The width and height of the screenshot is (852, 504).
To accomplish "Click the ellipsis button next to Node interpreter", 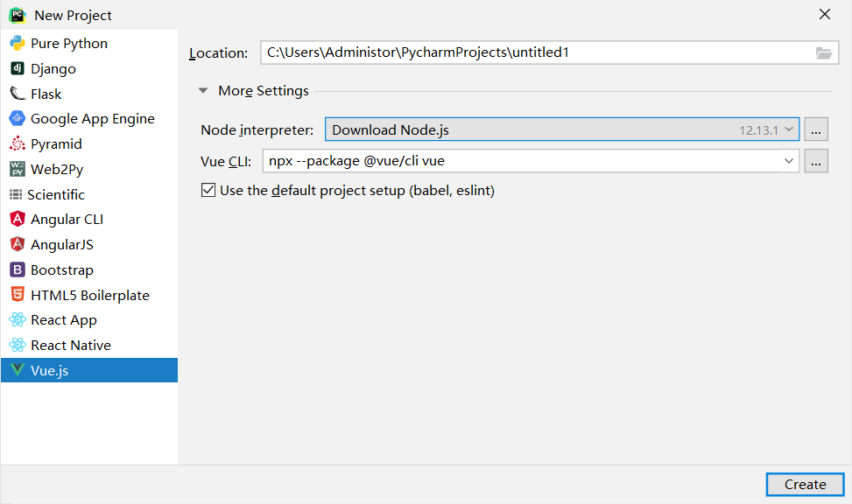I will coord(815,129).
